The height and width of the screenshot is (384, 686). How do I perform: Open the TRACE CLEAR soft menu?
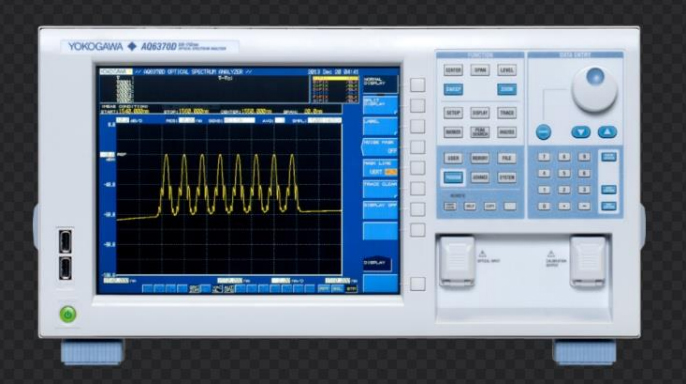(380, 189)
